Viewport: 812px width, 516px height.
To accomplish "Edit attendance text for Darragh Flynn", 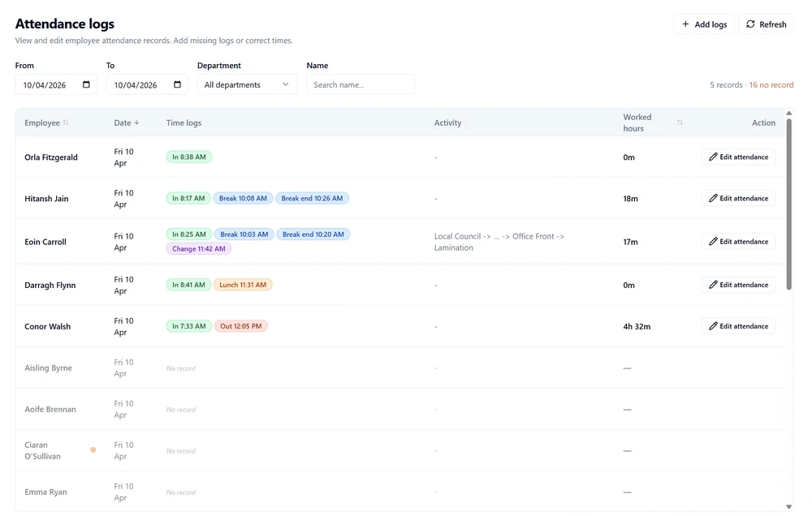I will (x=744, y=285).
